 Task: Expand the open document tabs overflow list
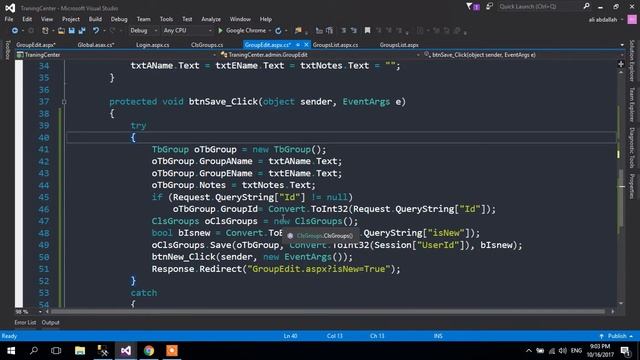[622, 45]
